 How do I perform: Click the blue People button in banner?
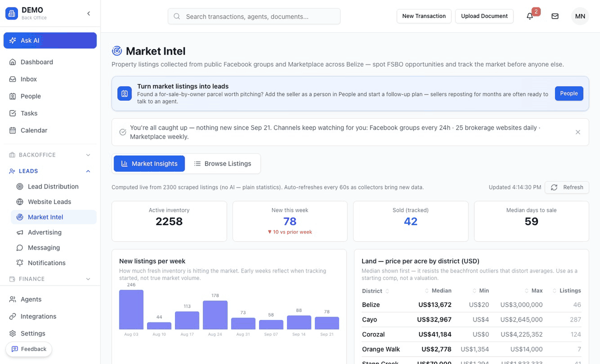569,93
